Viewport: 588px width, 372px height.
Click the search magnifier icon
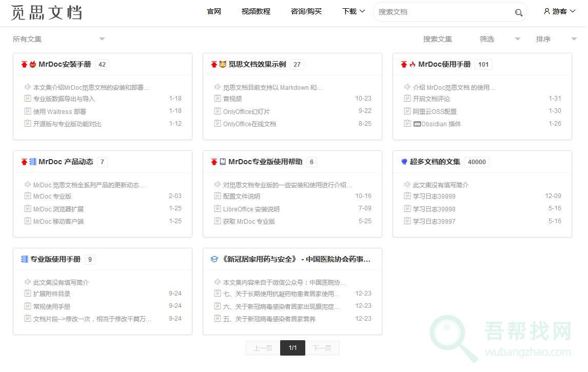[518, 12]
